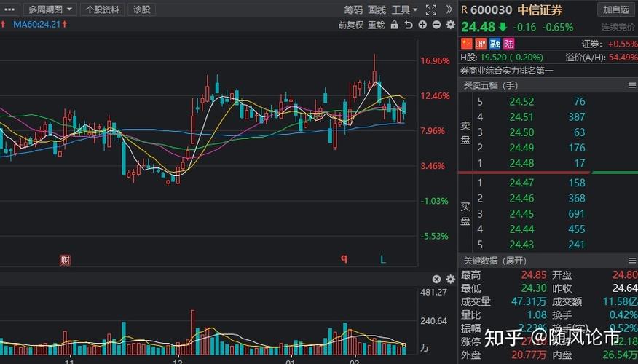Screen dimensions: 638x364
Task: Open the 关键数据 panel menu icon
Action: (x=632, y=261)
